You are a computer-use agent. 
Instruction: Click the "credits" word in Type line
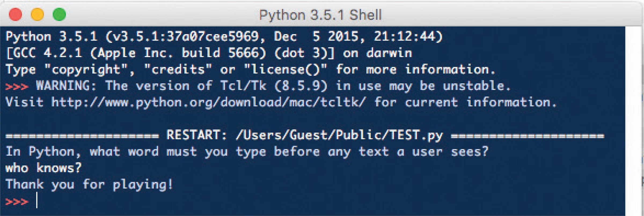[178, 69]
